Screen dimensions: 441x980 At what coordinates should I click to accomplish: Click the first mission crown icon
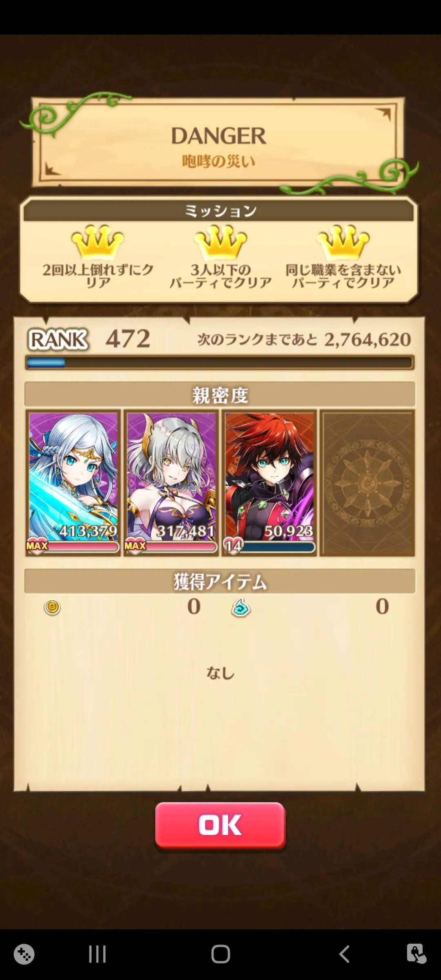[x=98, y=242]
